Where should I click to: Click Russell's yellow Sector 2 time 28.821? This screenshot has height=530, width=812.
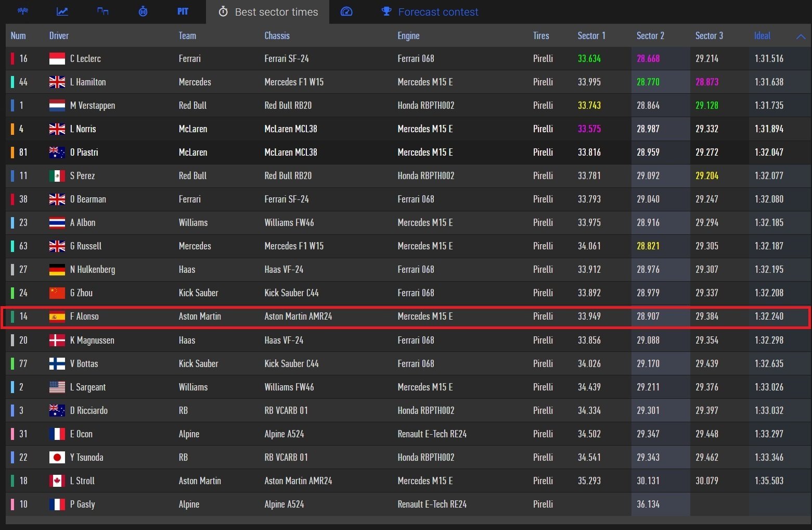click(x=648, y=246)
